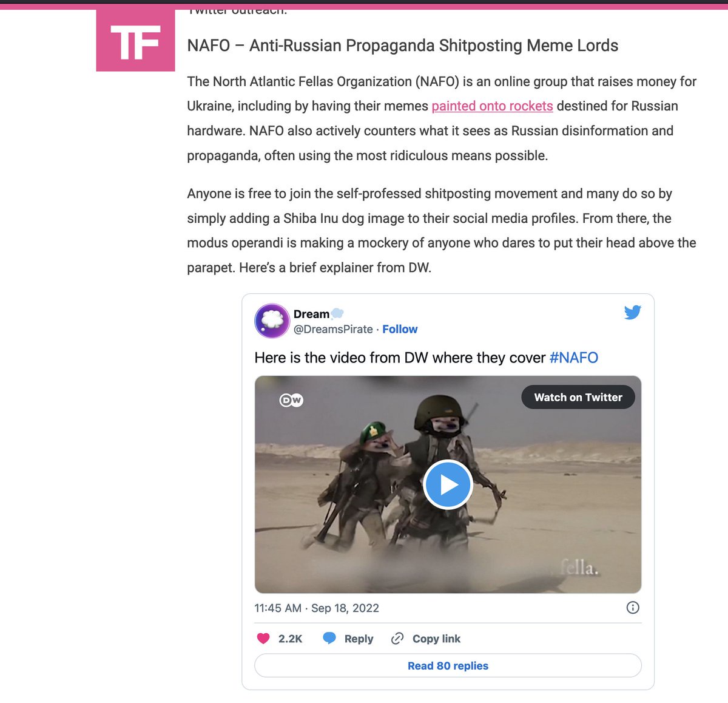
Task: Click the #NAFO hashtag
Action: 573,358
